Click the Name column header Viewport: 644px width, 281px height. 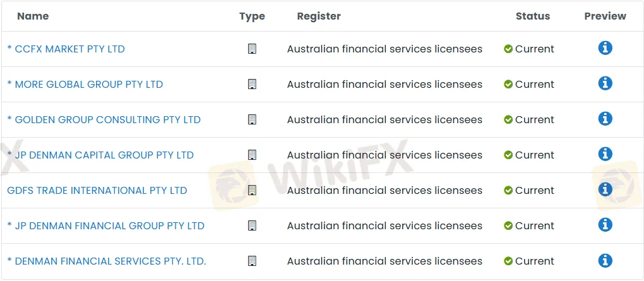tap(33, 16)
